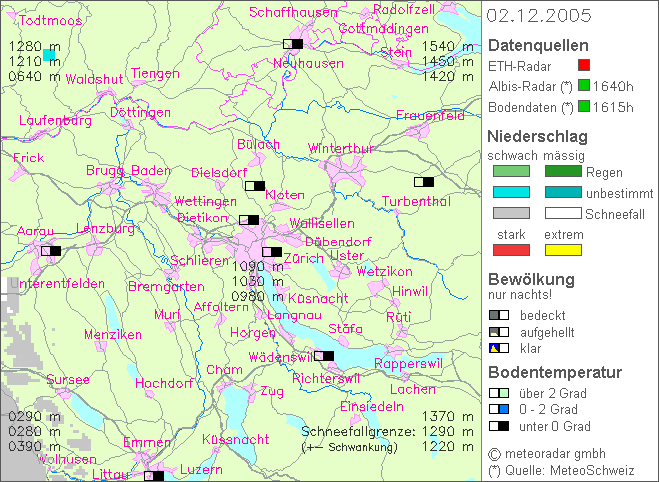Click the green Bodendaten status indicator
The width and height of the screenshot is (659, 482).
tap(584, 106)
